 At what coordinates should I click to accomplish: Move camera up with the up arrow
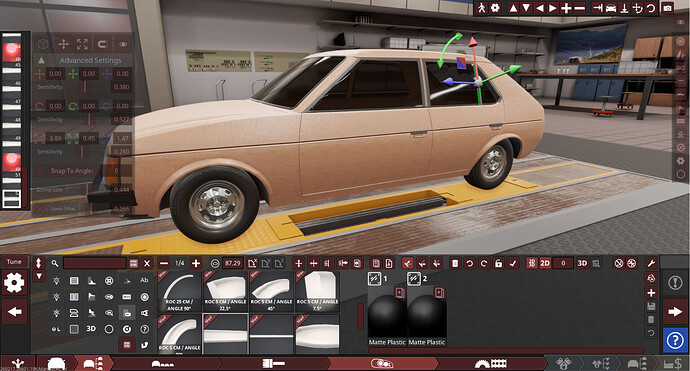[x=513, y=8]
